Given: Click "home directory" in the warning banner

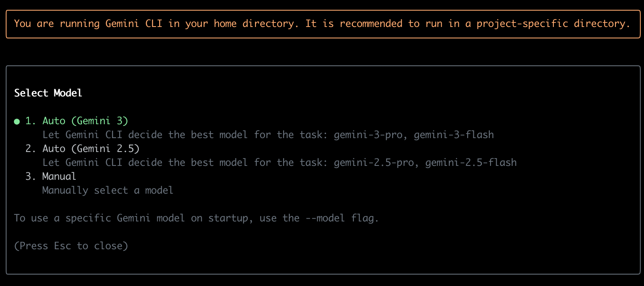Looking at the screenshot, I should (x=253, y=24).
